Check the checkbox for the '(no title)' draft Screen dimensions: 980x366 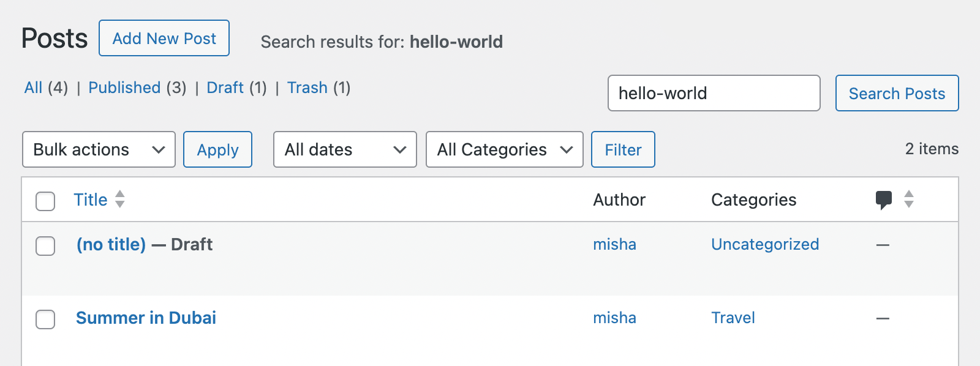pyautogui.click(x=45, y=246)
